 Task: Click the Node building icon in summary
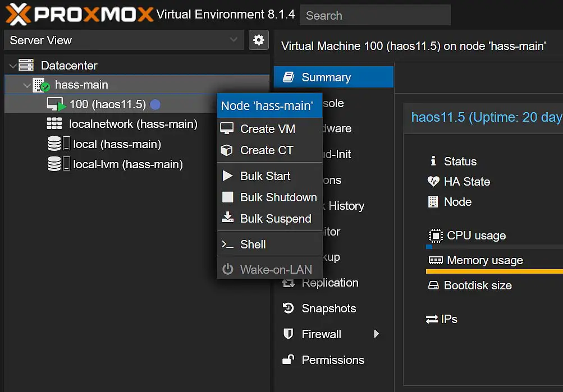pos(433,201)
